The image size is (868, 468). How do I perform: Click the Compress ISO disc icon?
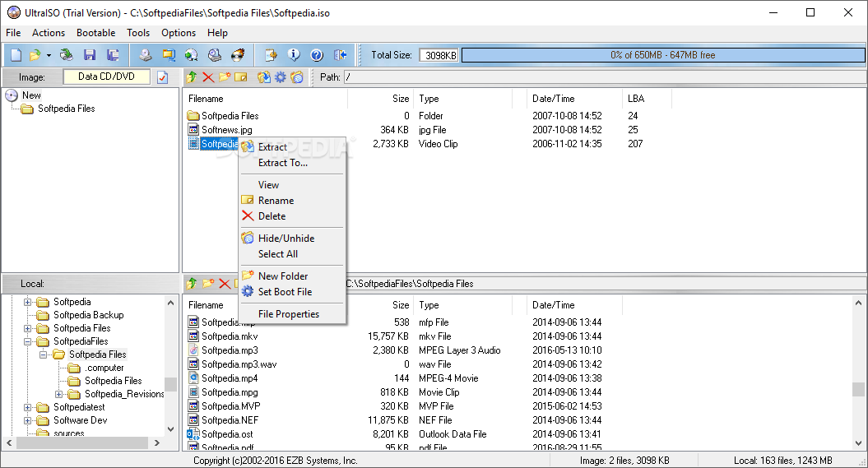192,55
